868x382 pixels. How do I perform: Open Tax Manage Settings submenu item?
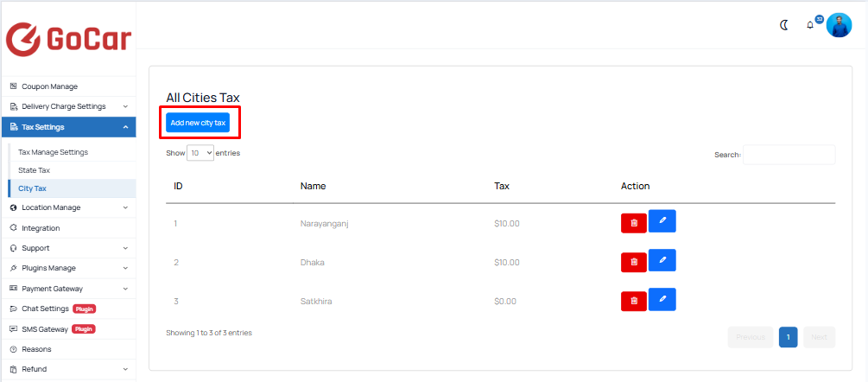point(72,152)
